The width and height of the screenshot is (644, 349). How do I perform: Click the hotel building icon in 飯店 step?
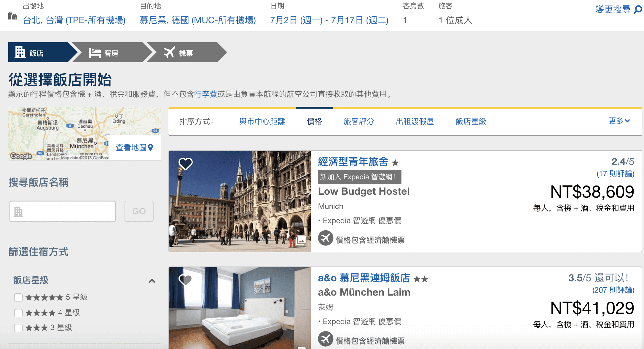[x=20, y=52]
